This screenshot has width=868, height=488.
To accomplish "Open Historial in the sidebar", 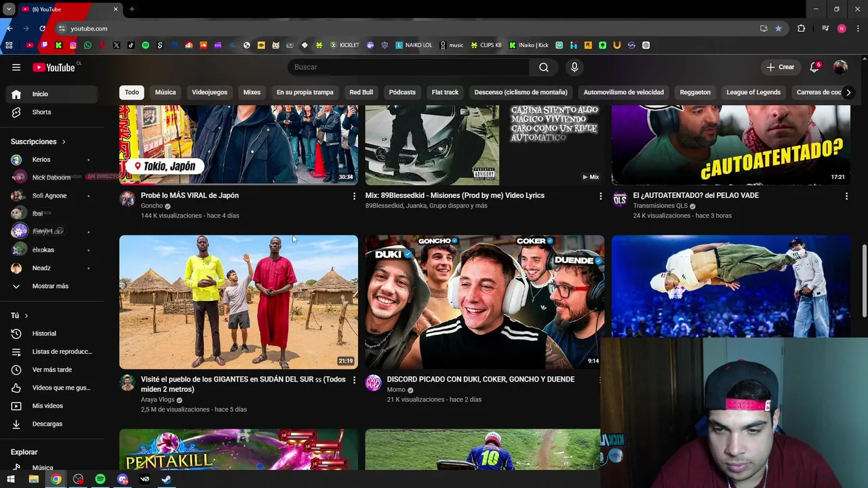I will 52,333.
